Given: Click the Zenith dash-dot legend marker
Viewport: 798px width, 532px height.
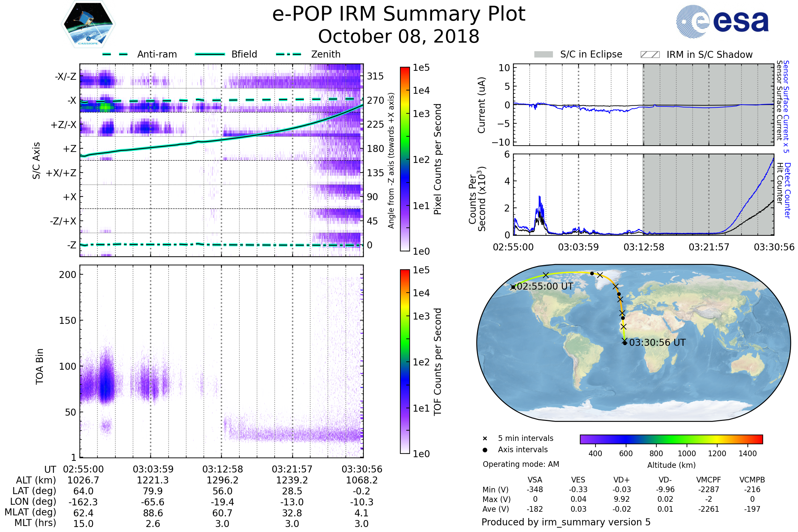Looking at the screenshot, I should (288, 54).
